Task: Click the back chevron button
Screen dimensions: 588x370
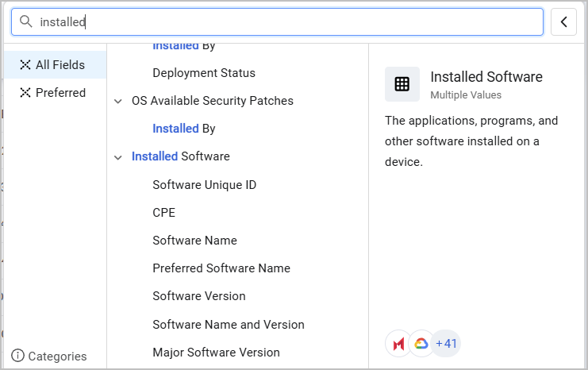Action: tap(563, 21)
